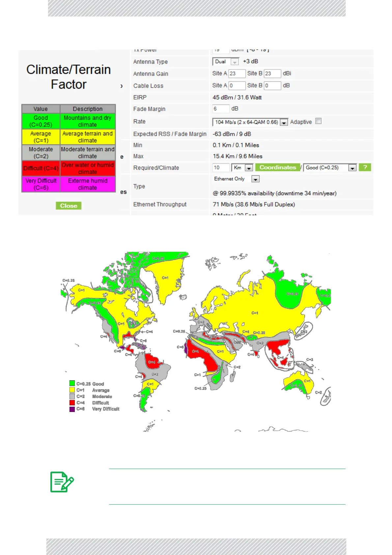Image resolution: width=392 pixels, height=555 pixels.
Task: Select the green Good (C=0.25) table cell
Action: (x=41, y=121)
